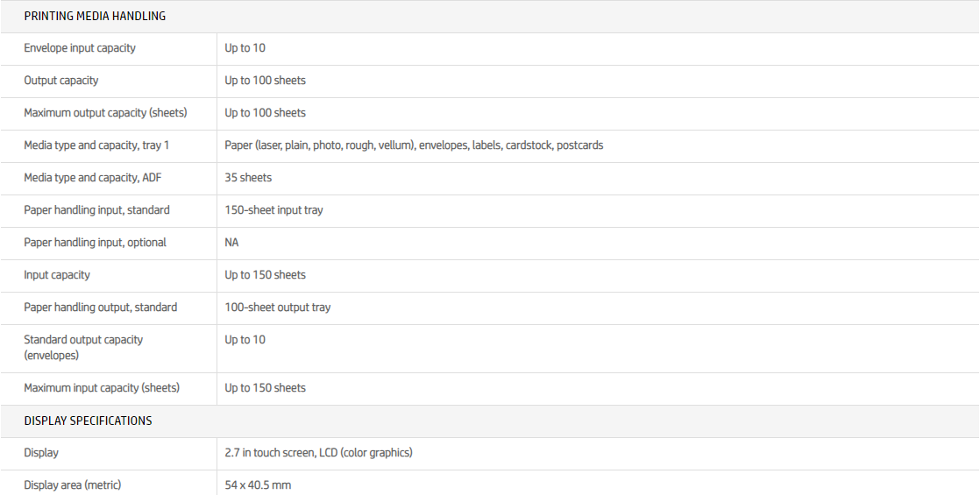Viewport: 980px width, 495px height.
Task: Select the 2.7 in touch screen value
Action: tap(318, 453)
